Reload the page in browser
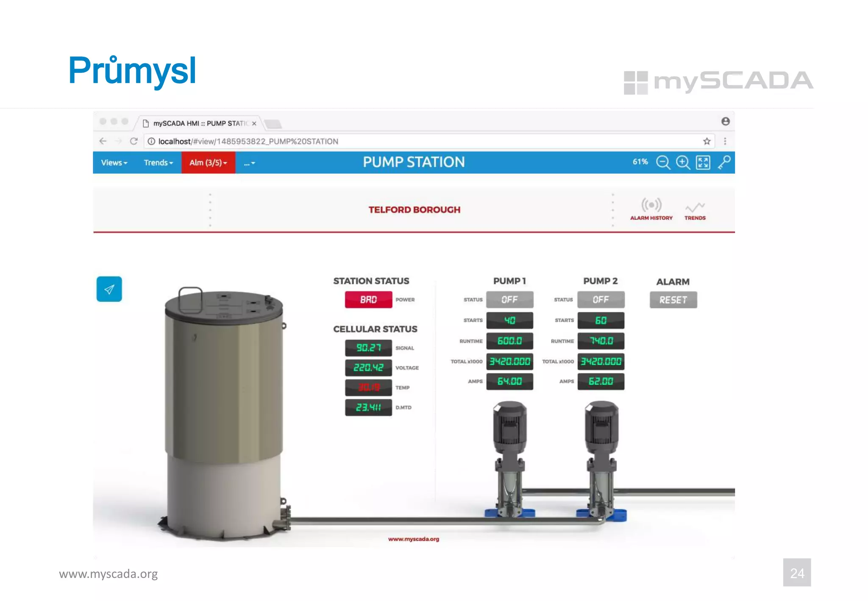The width and height of the screenshot is (868, 601). click(x=134, y=141)
